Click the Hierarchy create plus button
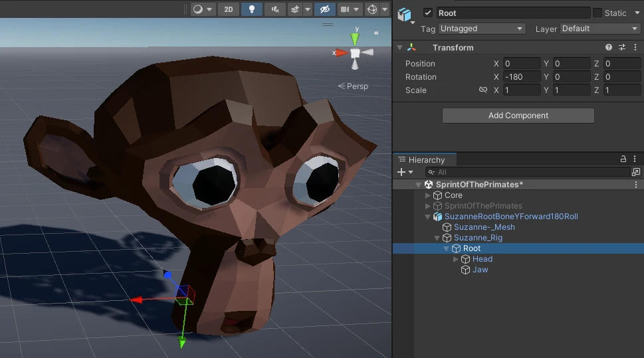Viewport: 644px width, 358px height. pos(401,172)
